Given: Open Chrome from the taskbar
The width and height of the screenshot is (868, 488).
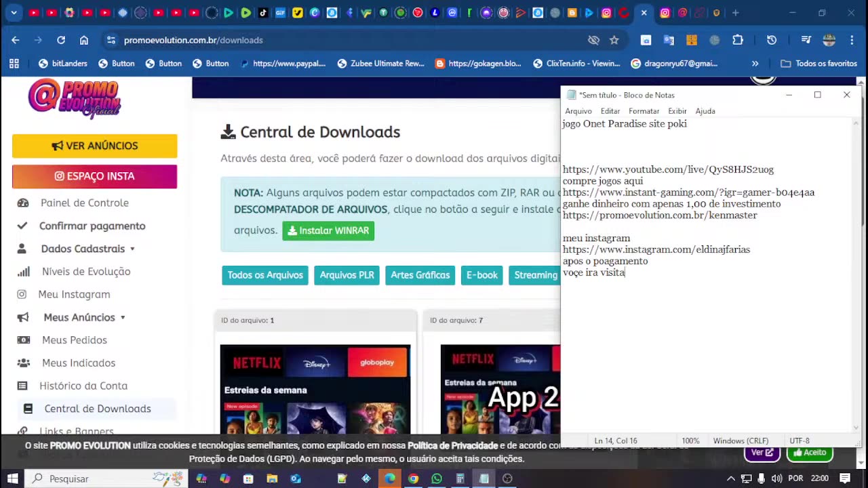Looking at the screenshot, I should pyautogui.click(x=413, y=479).
